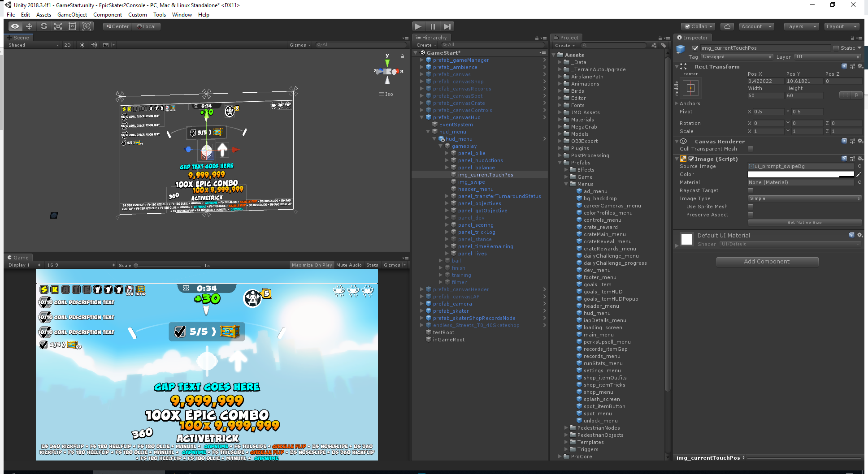Toggle scene audio speaker icon
The image size is (868, 474).
(x=94, y=45)
